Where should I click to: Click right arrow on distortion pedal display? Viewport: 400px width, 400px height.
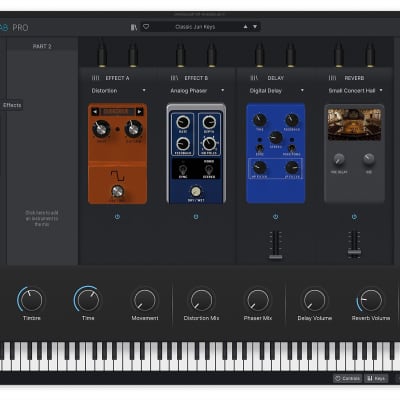click(x=139, y=112)
